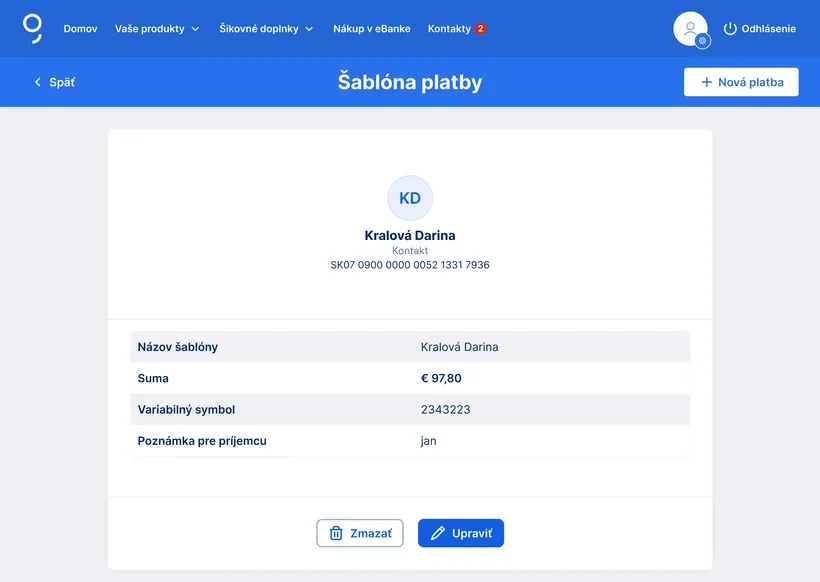Click the pencil icon on Upraviť

pyautogui.click(x=437, y=534)
